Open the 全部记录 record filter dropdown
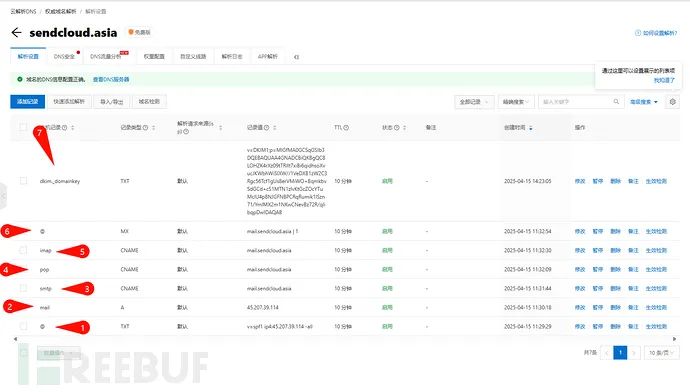The image size is (690, 392). click(474, 102)
